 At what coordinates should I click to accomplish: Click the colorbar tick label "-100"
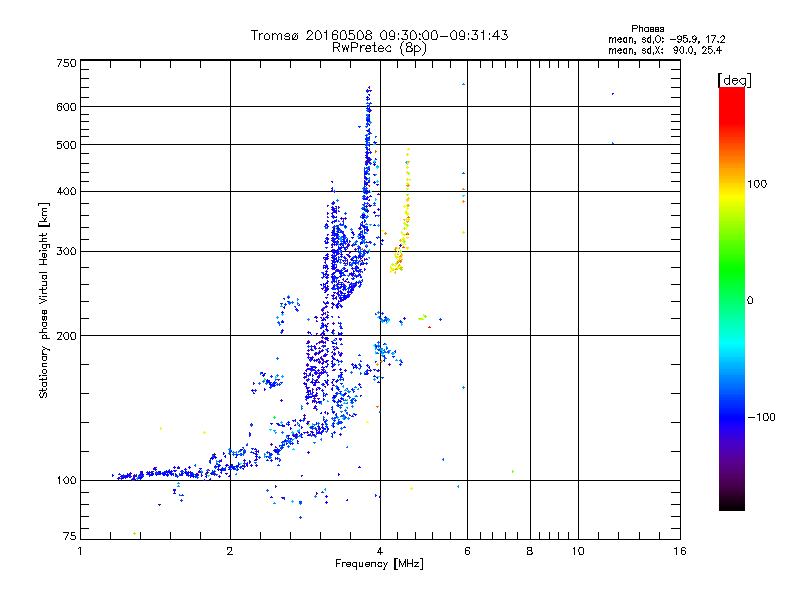pyautogui.click(x=761, y=417)
